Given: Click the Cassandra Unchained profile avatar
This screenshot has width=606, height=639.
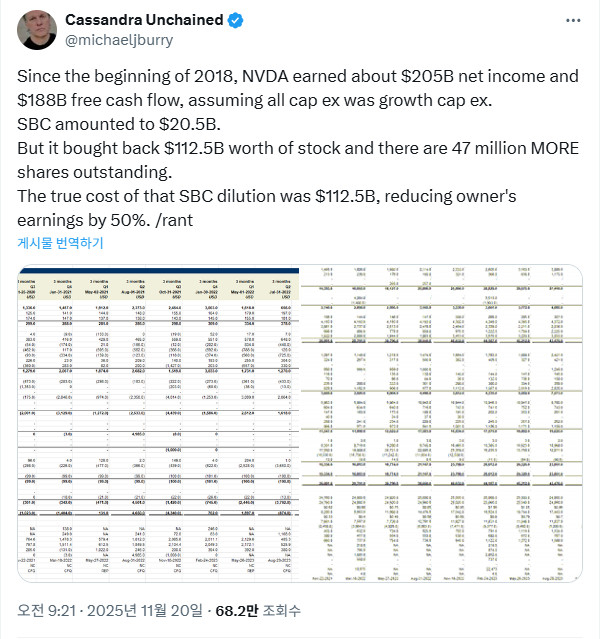Looking at the screenshot, I should (36, 31).
